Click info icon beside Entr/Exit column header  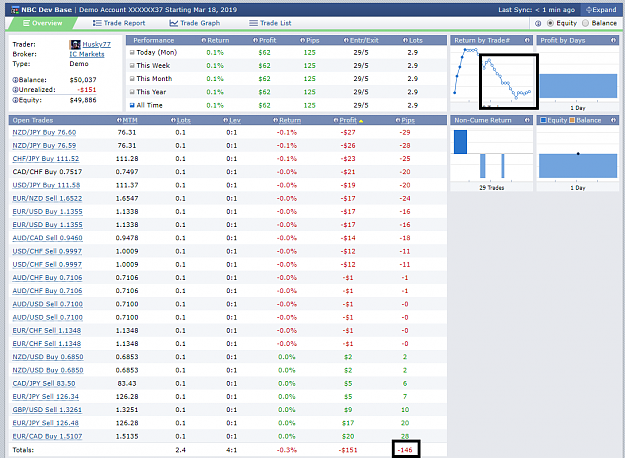(x=346, y=40)
